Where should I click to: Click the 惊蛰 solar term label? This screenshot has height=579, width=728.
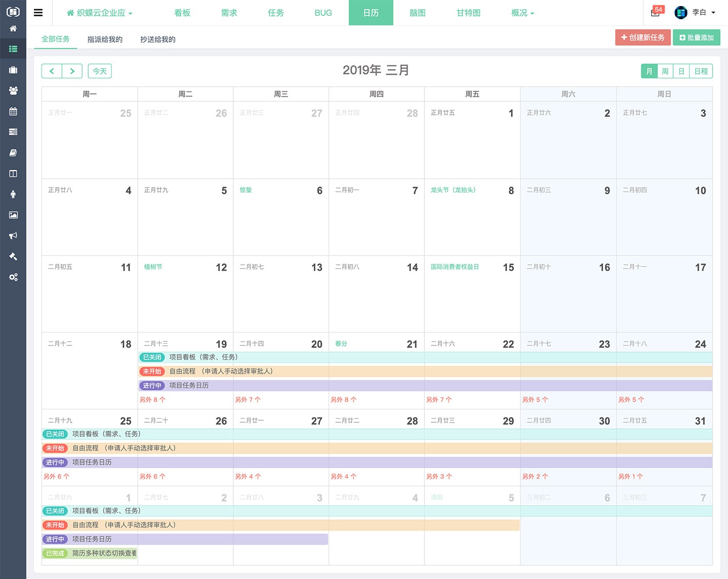(246, 190)
